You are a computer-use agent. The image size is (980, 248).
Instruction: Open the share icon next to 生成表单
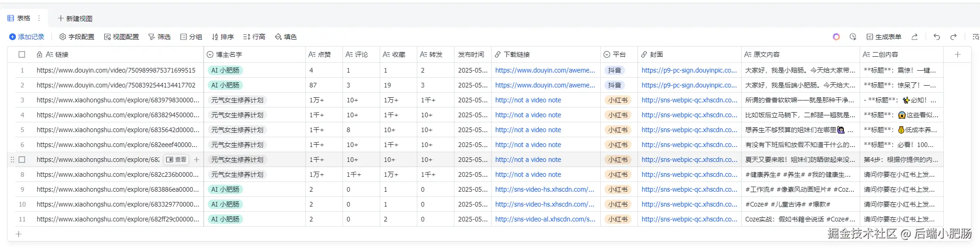(x=914, y=37)
